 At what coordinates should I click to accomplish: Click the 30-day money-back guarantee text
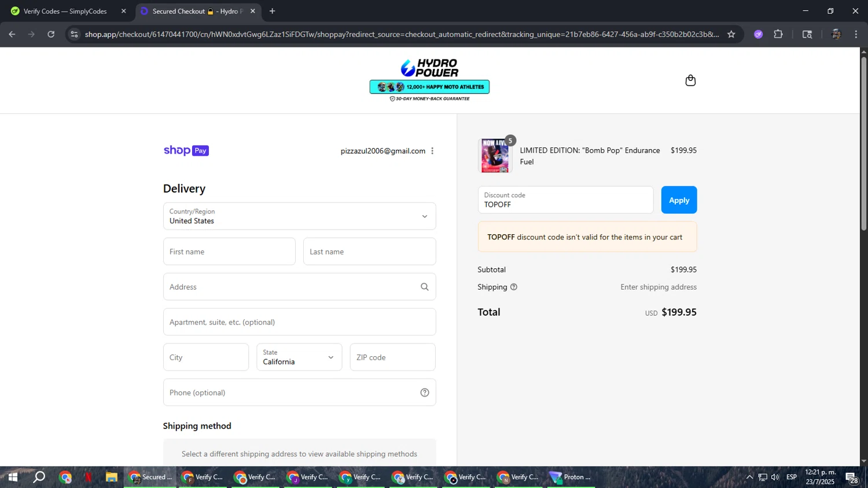point(430,99)
